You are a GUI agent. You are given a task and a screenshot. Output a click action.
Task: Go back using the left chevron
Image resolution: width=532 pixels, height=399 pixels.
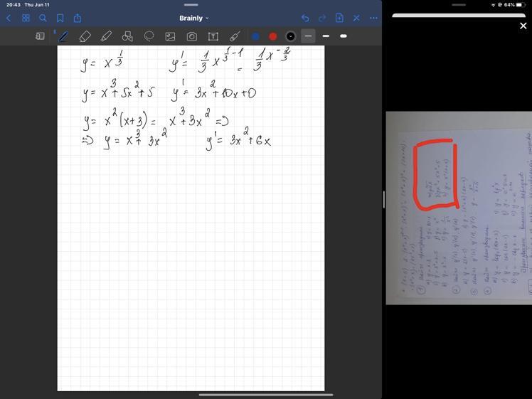pos(9,18)
